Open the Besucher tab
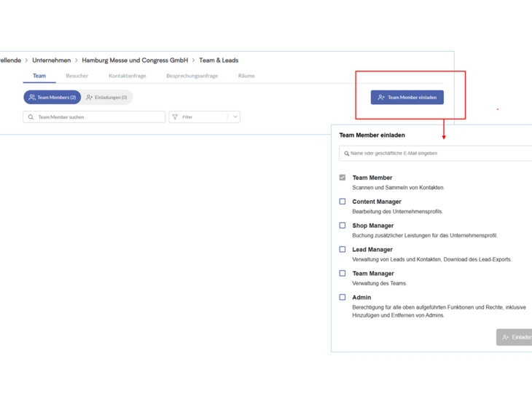The height and width of the screenshot is (399, 532). 77,76
